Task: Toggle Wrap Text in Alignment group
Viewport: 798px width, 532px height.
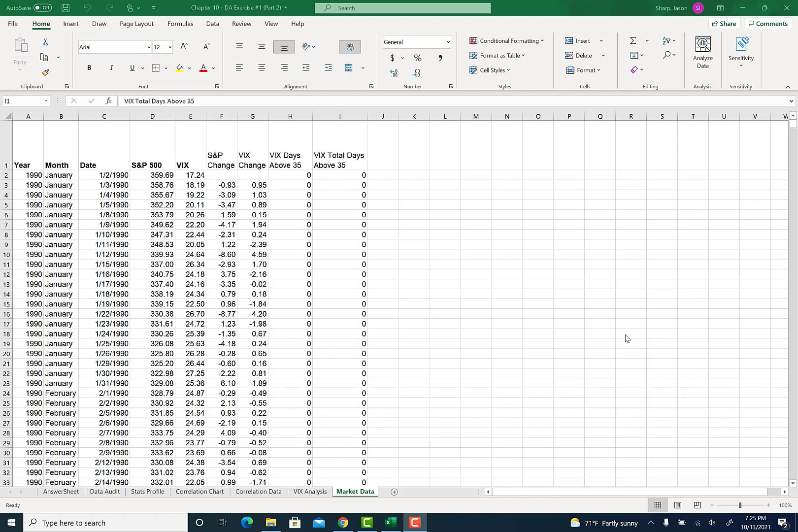Action: pos(350,47)
